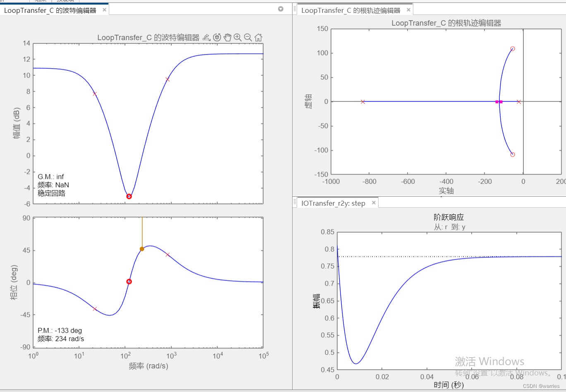
Task: Select the red x pole near -830 in root locus
Action: pos(363,102)
